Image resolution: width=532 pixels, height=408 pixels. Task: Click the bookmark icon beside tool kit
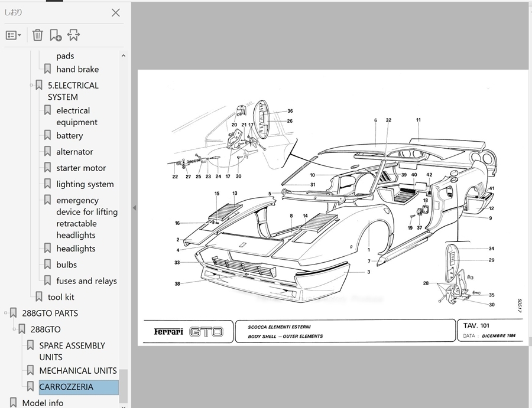click(x=39, y=297)
